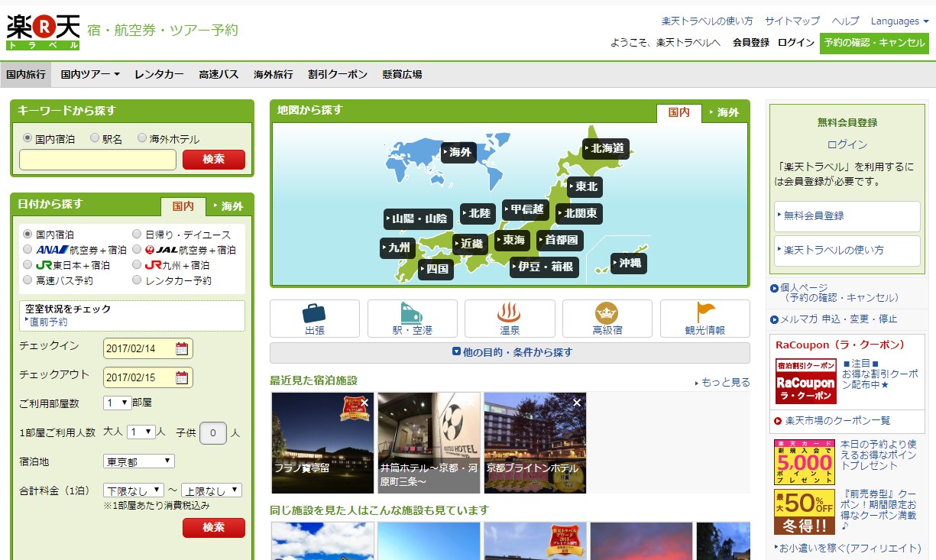Click the 北海道 region on map
This screenshot has width=936, height=560.
(606, 148)
